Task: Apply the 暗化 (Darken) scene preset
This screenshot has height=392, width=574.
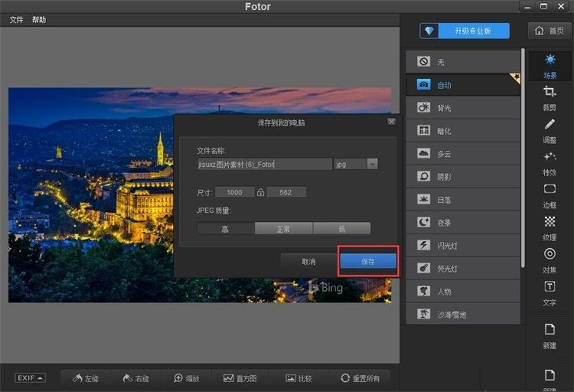Action: [x=463, y=130]
